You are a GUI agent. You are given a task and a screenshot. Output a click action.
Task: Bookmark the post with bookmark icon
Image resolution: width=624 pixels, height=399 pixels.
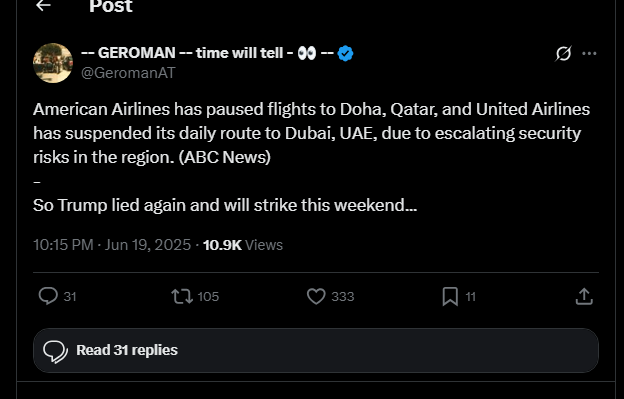[450, 296]
